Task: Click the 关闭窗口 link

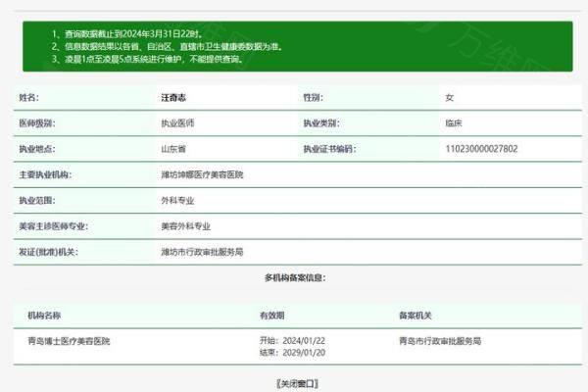Action: tap(297, 384)
